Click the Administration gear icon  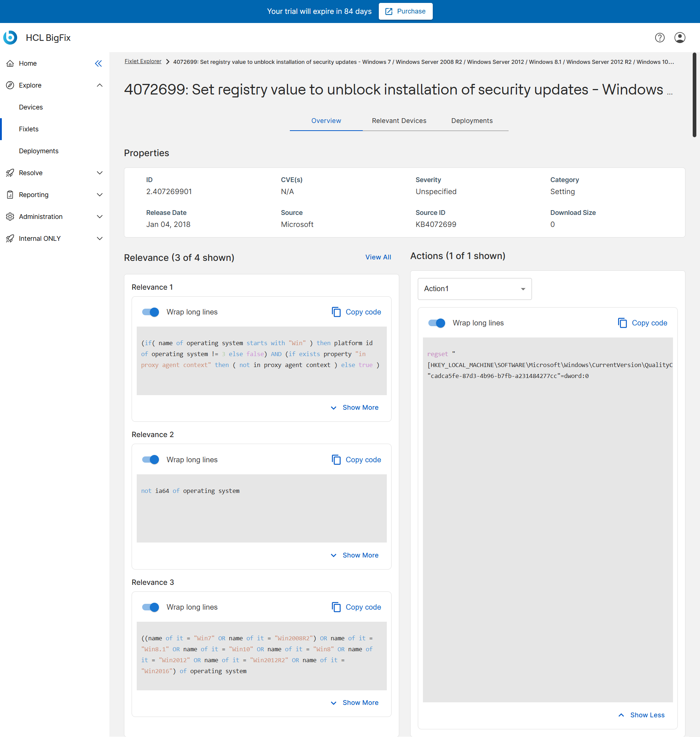[10, 217]
